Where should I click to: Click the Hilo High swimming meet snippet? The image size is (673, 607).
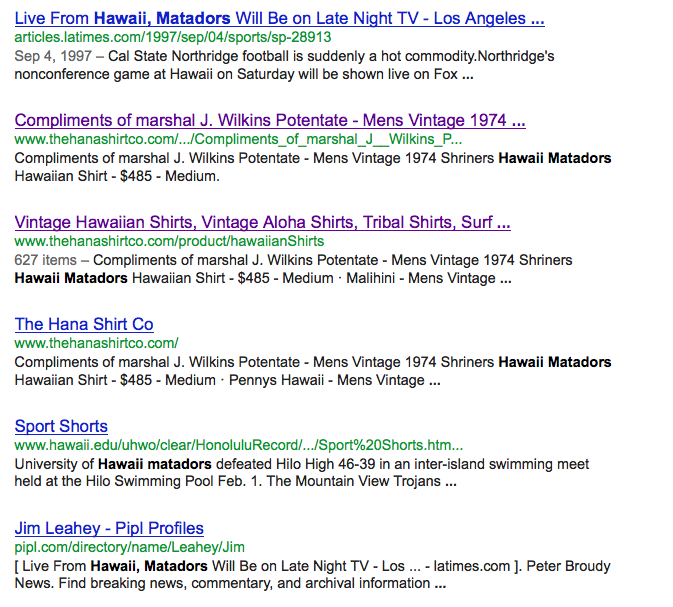point(302,473)
